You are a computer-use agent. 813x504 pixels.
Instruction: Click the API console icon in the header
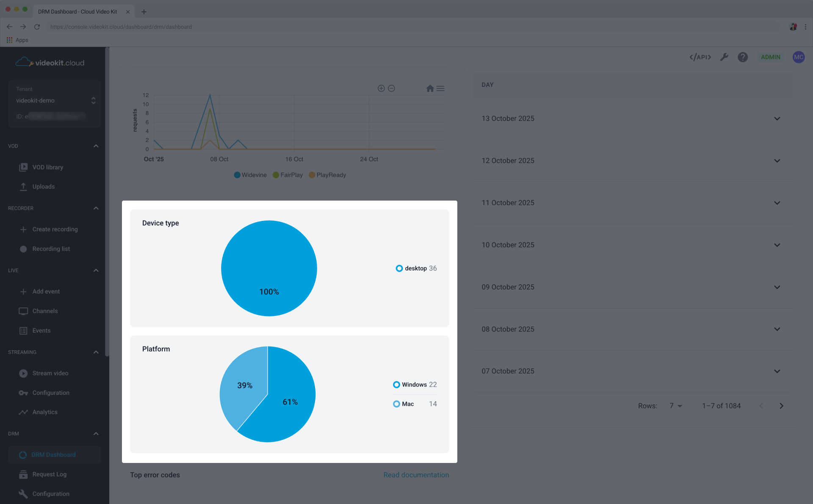[x=700, y=57]
